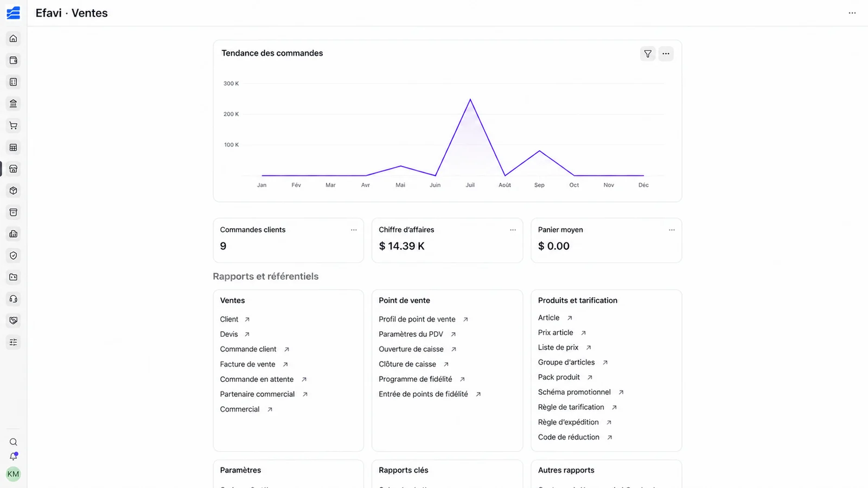The height and width of the screenshot is (488, 868).
Task: Open the Tendance des commandes chart options menu
Action: pos(666,54)
